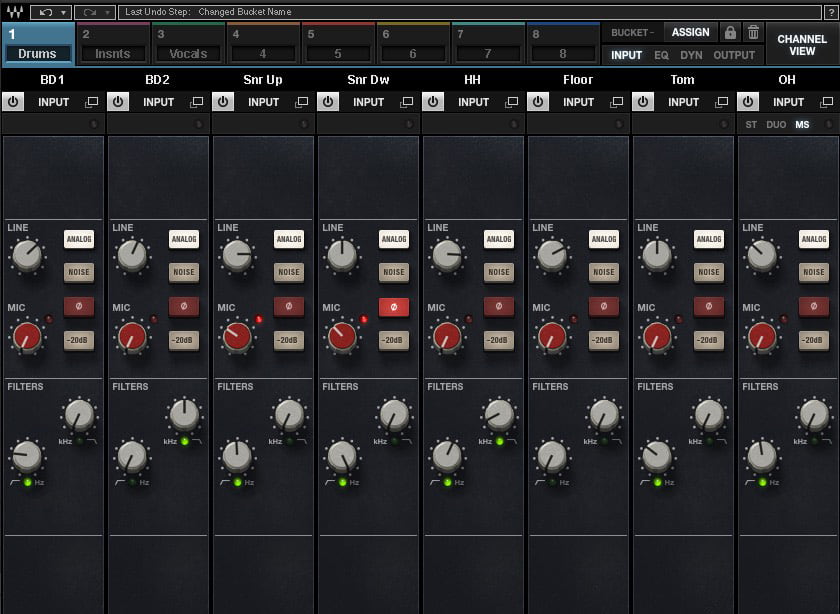Open the OH channel popout window icon
This screenshot has height=614, width=840.
click(x=826, y=101)
